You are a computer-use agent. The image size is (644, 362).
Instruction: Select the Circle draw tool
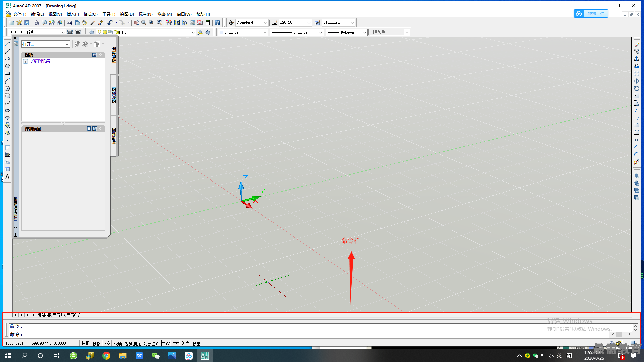click(7, 88)
